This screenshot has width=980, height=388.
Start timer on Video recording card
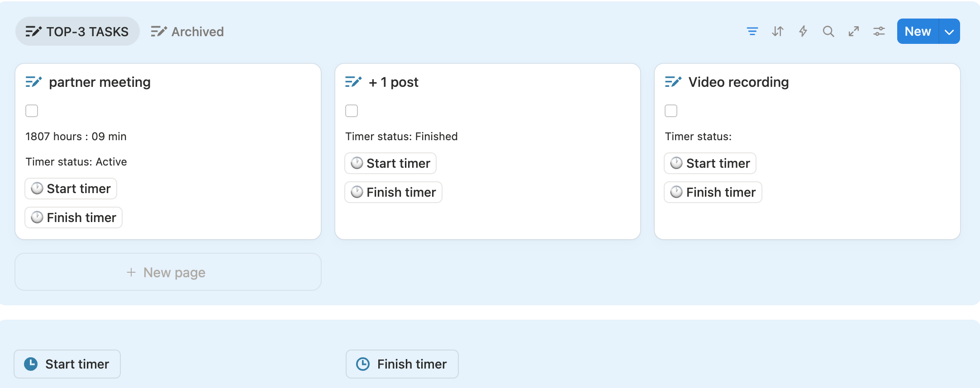[710, 163]
